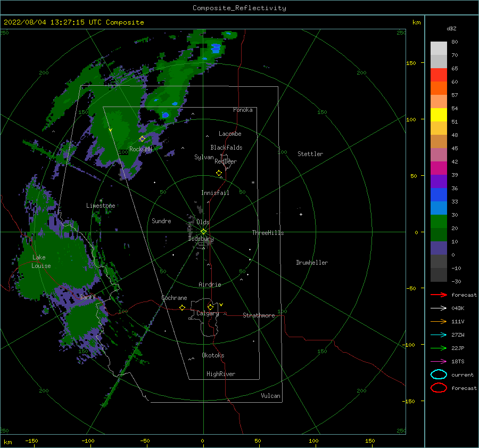Image resolution: width=479 pixels, height=448 pixels.
Task: Click the dBZ legend heading
Action: point(451,28)
